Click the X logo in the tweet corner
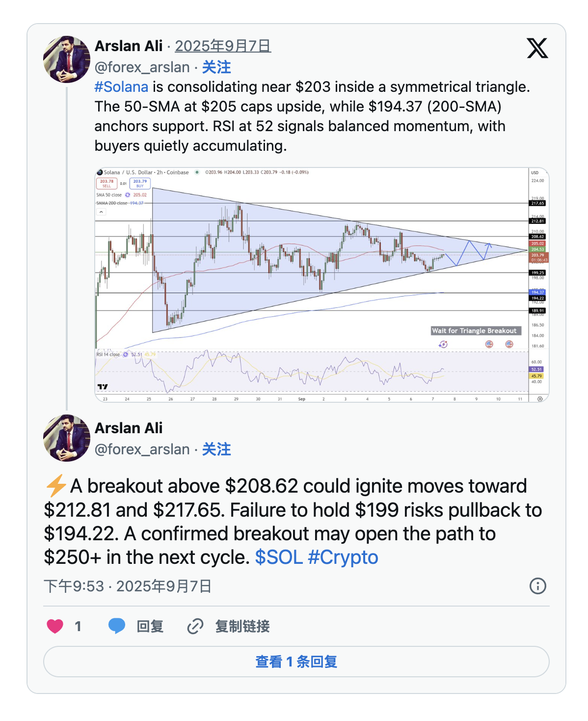The width and height of the screenshot is (588, 721). point(537,48)
